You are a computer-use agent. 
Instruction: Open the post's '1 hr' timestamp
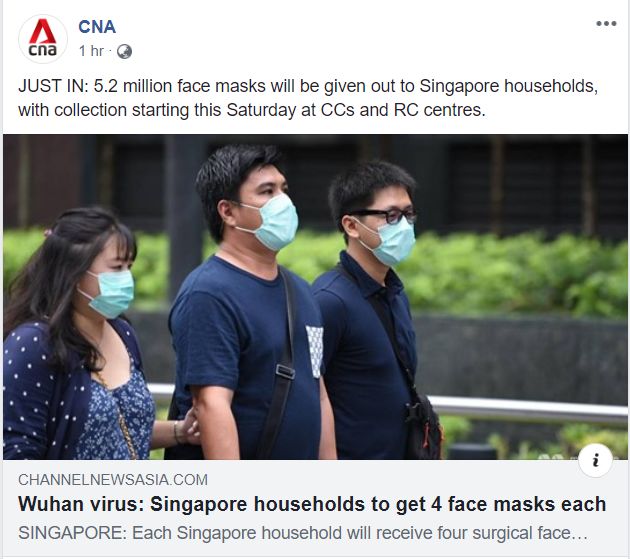coord(91,51)
